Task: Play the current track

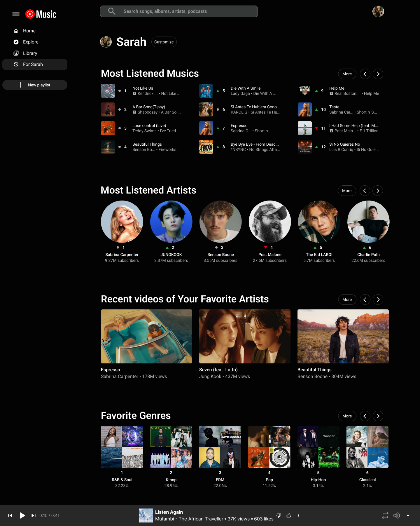Action: click(x=22, y=515)
